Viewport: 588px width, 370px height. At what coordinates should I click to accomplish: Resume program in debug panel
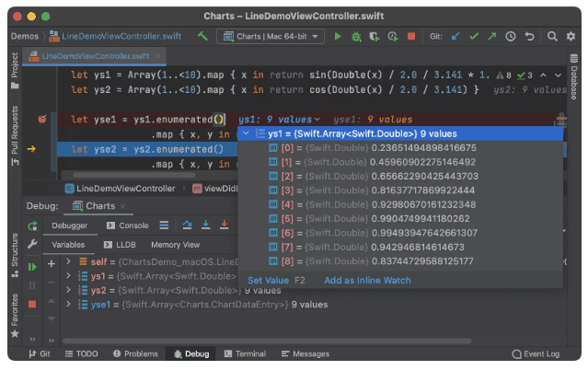click(32, 267)
